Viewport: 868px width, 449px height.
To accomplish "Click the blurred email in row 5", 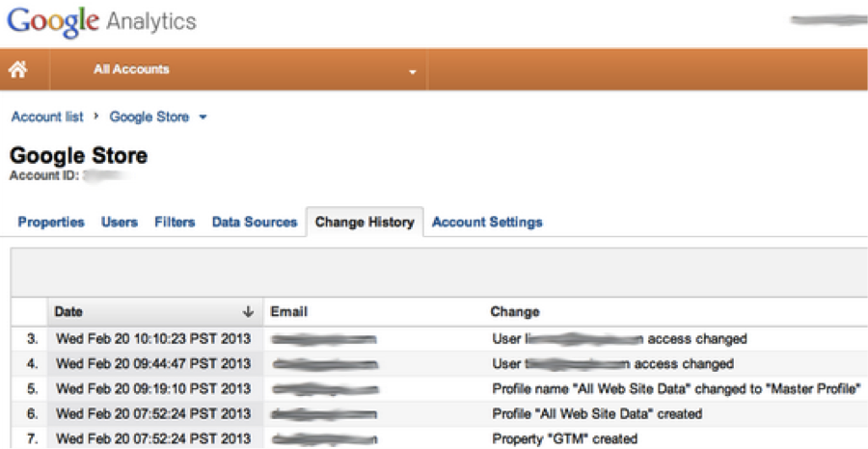I will click(325, 389).
